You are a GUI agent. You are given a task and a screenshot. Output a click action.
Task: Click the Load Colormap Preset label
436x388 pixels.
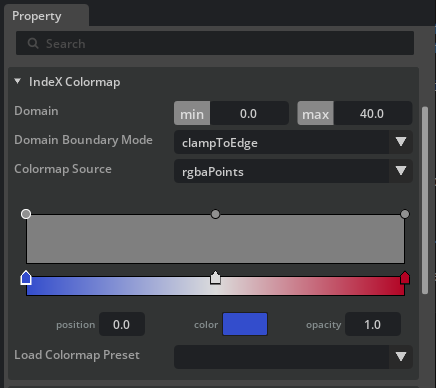77,355
